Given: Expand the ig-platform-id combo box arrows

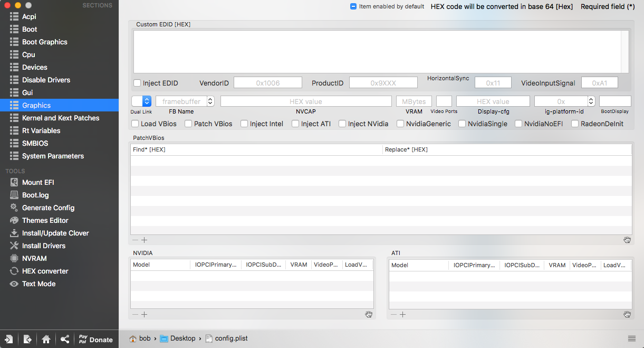Looking at the screenshot, I should tap(591, 101).
